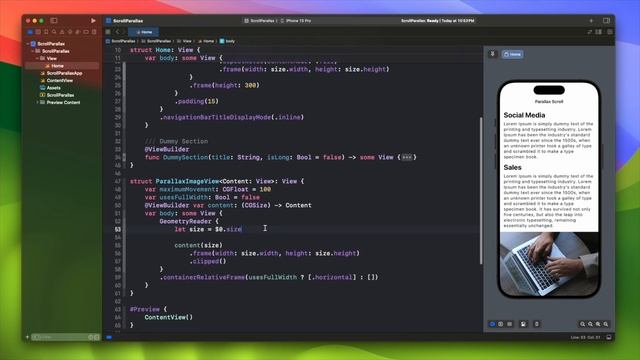The image size is (640, 360).
Task: Click the Sales heading in preview
Action: click(x=512, y=167)
